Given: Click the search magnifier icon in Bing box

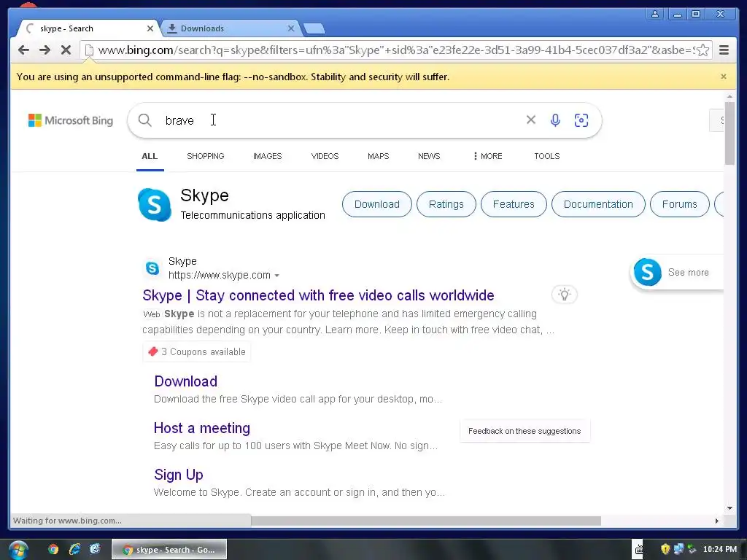Looking at the screenshot, I should click(145, 120).
